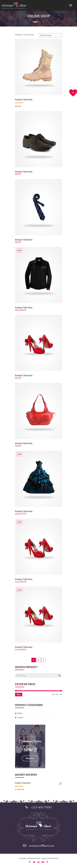Image resolution: width=77 pixels, height=868 pixels.
Task: Go to pagination page 2
Action: (38, 660)
